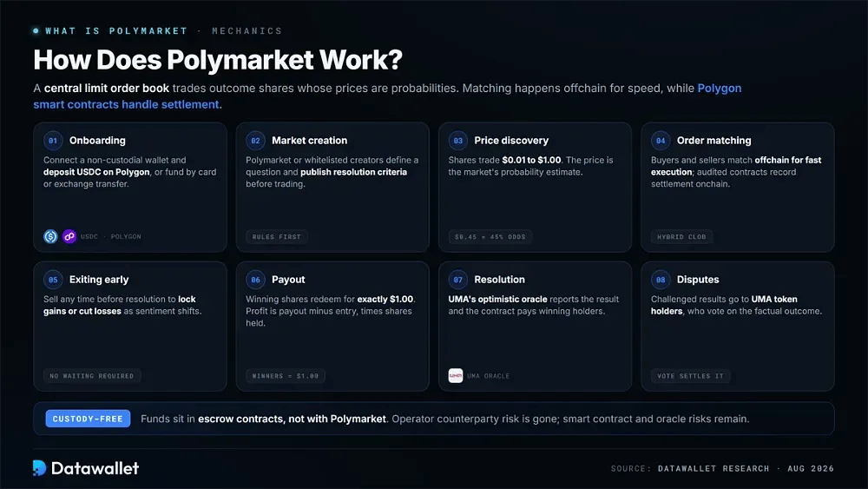The height and width of the screenshot is (489, 868).
Task: Click the 'MECHANICS' label
Action: pyautogui.click(x=247, y=31)
